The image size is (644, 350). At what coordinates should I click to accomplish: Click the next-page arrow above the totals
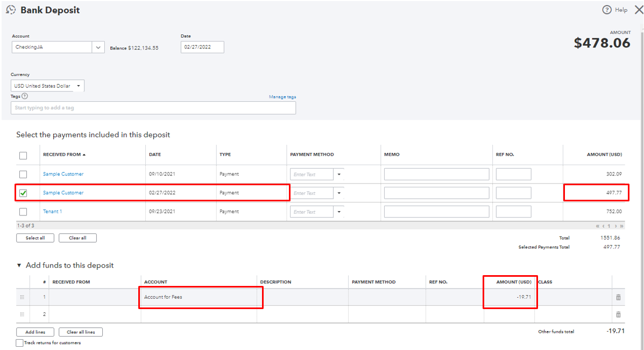pos(615,226)
